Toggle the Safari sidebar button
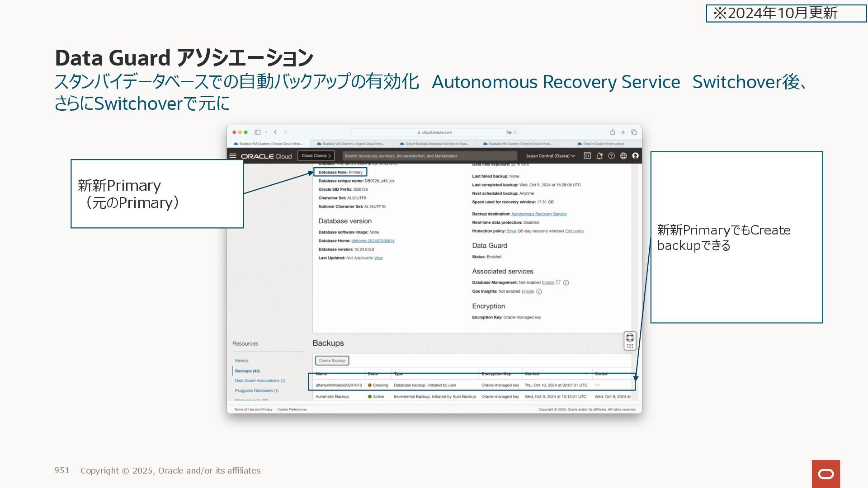This screenshot has width=868, height=488. click(258, 132)
